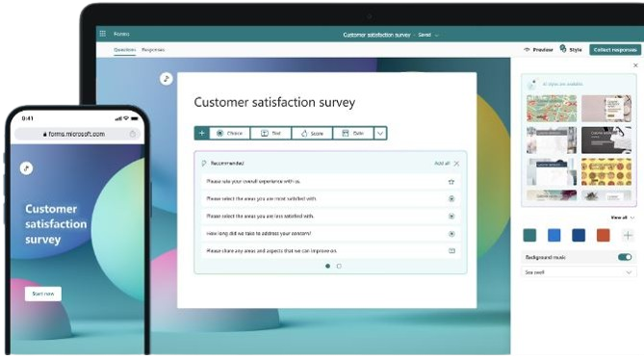The width and height of the screenshot is (644, 359).
Task: Pick the orange color swatch
Action: click(x=603, y=236)
